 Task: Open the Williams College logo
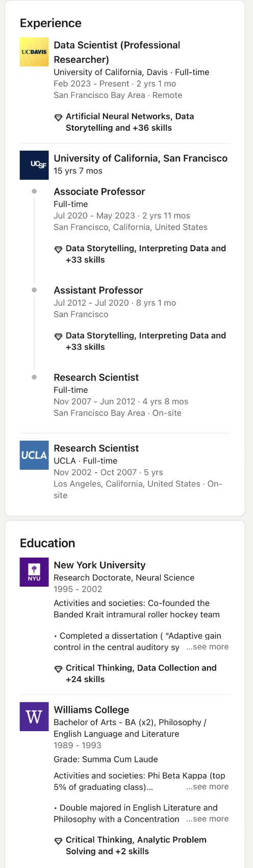pyautogui.click(x=34, y=716)
